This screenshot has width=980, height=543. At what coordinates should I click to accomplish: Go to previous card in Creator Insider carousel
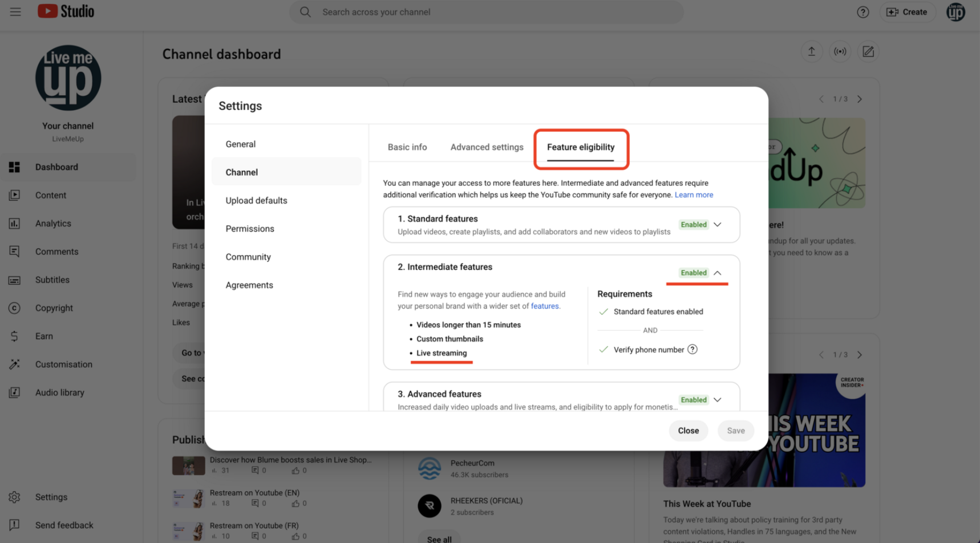click(x=821, y=355)
